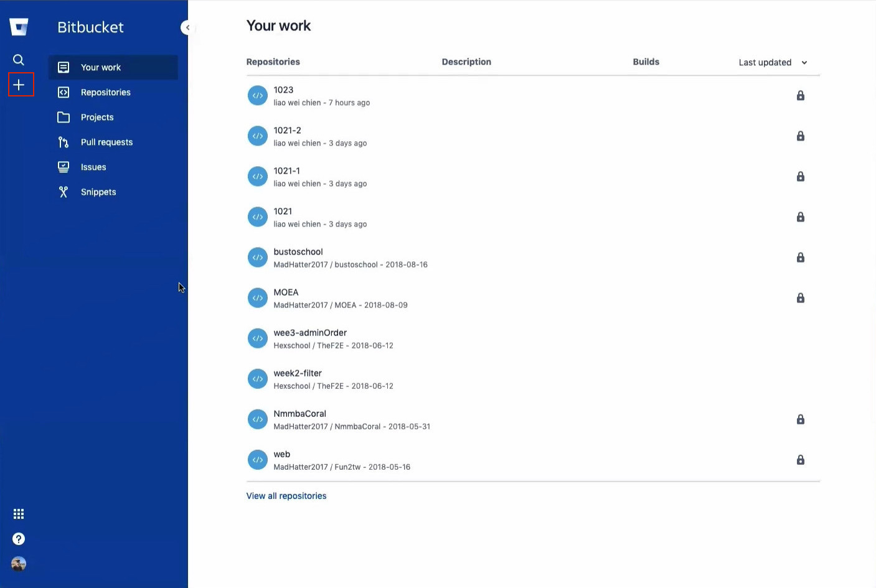Open the search magnifier icon
Screen dimensions: 876x588
click(x=19, y=60)
